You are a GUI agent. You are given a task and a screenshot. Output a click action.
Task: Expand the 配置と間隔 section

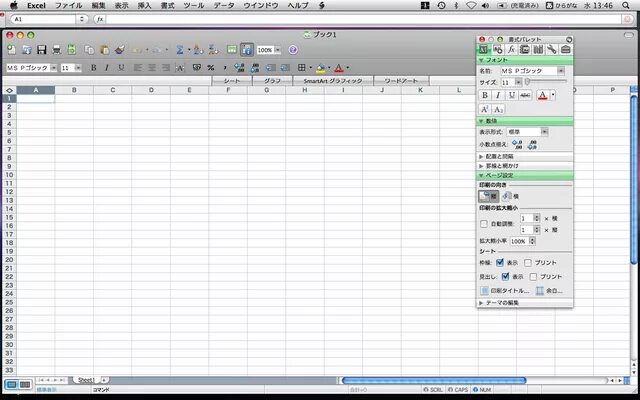point(481,157)
